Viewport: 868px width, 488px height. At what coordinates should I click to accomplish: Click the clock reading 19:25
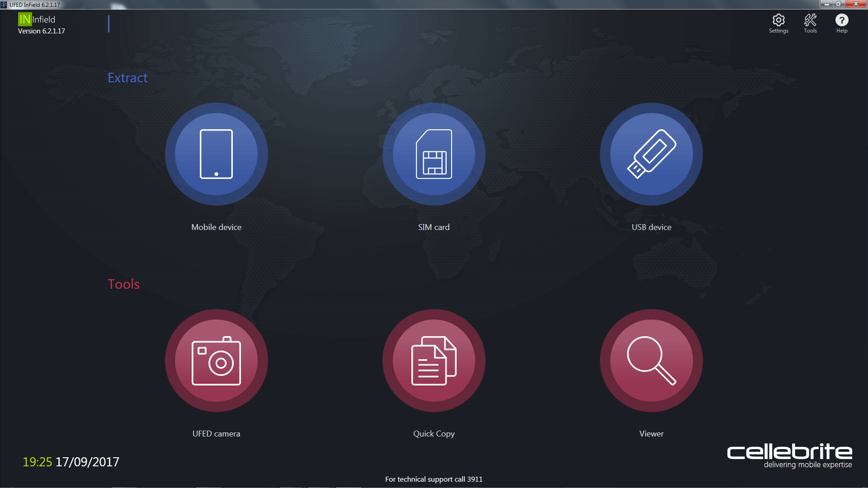point(38,462)
